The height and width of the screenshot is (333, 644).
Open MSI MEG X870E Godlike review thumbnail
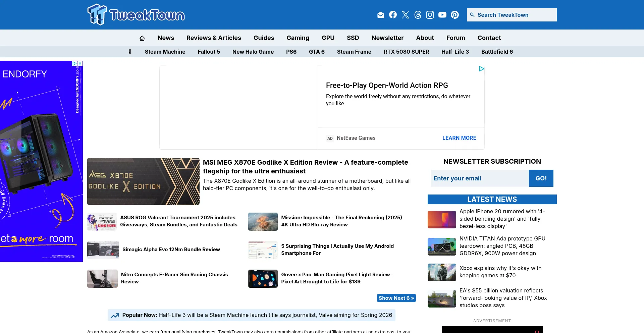point(143,181)
